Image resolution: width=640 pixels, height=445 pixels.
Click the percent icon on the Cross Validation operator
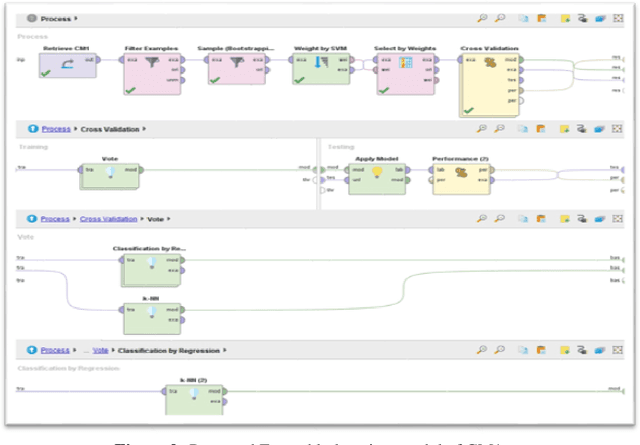click(490, 62)
